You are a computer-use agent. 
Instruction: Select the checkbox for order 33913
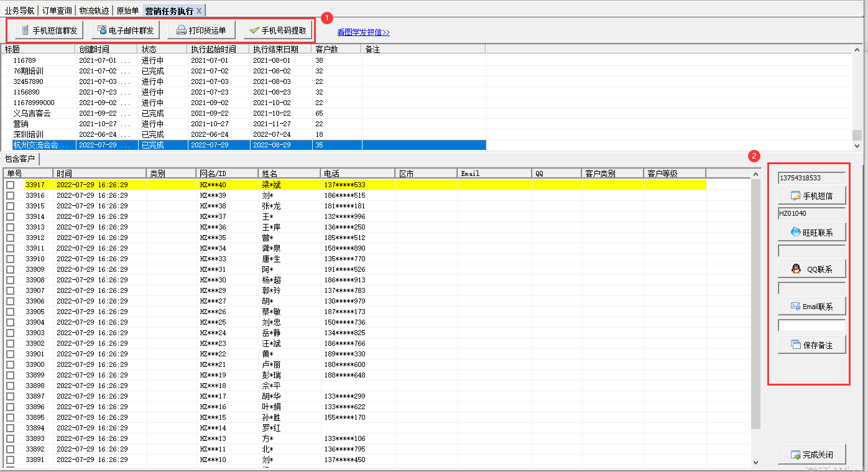point(11,227)
